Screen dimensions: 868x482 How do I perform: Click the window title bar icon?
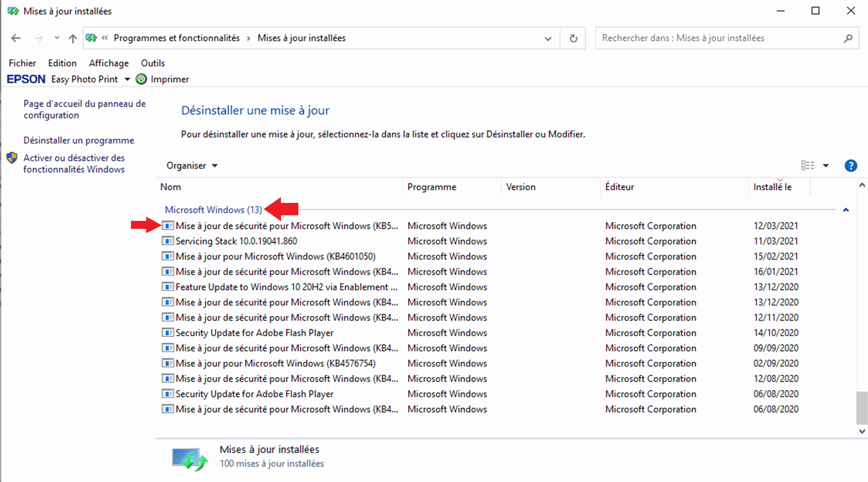tap(13, 11)
